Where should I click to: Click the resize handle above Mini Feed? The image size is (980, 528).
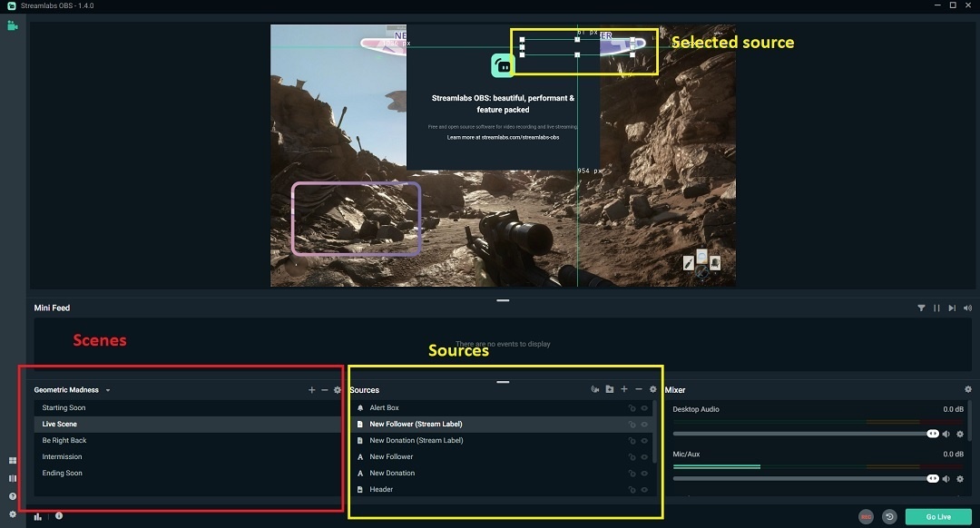(503, 300)
